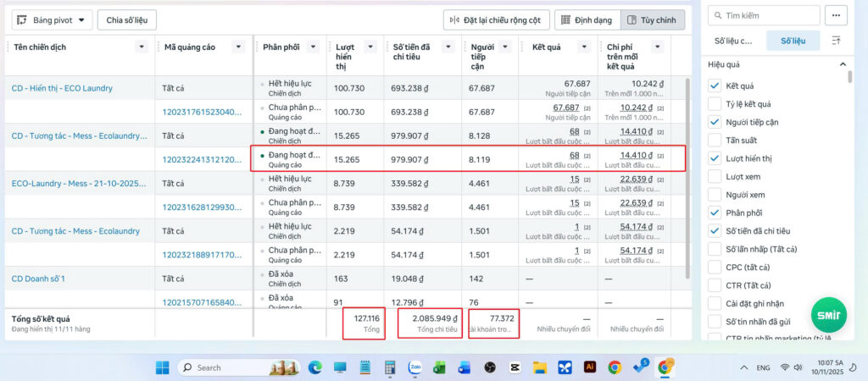Open Zalo from the taskbar
The height and width of the screenshot is (381, 868).
415,367
